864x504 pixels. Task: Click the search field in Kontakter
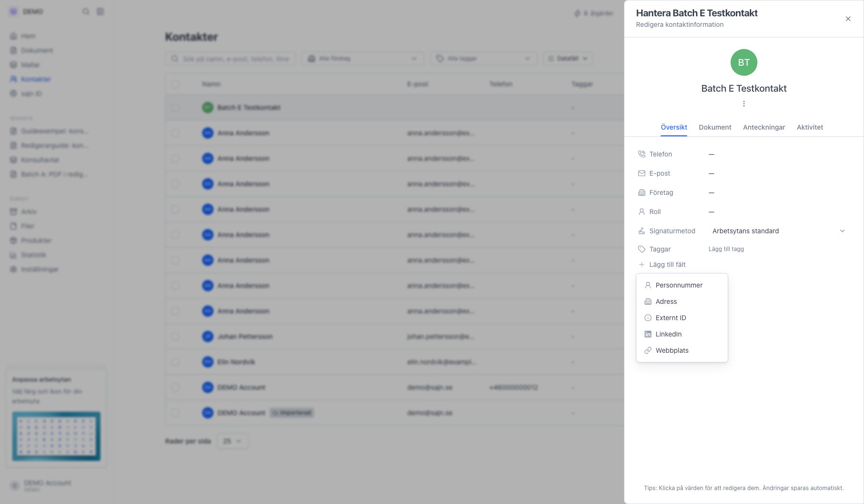pos(230,59)
